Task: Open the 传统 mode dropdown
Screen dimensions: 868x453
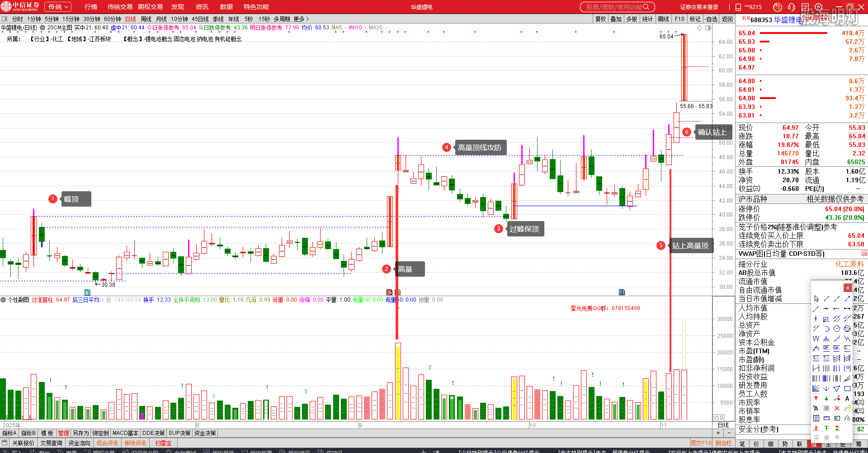Action: [x=58, y=7]
